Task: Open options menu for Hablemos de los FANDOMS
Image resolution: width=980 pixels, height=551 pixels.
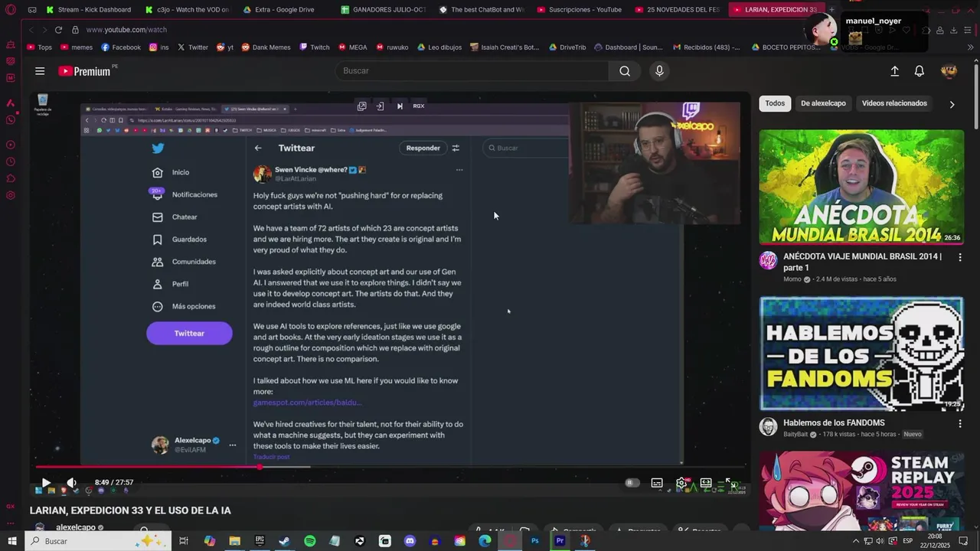Action: pyautogui.click(x=960, y=423)
